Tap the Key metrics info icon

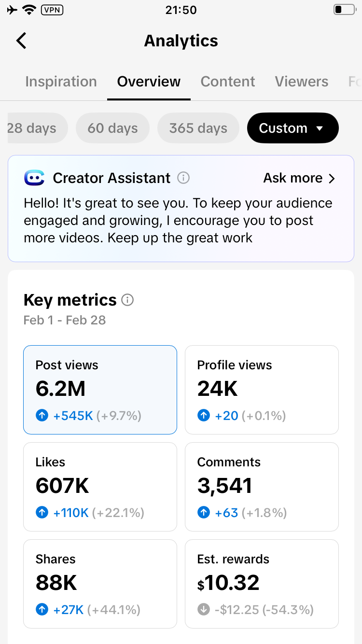pos(127,300)
